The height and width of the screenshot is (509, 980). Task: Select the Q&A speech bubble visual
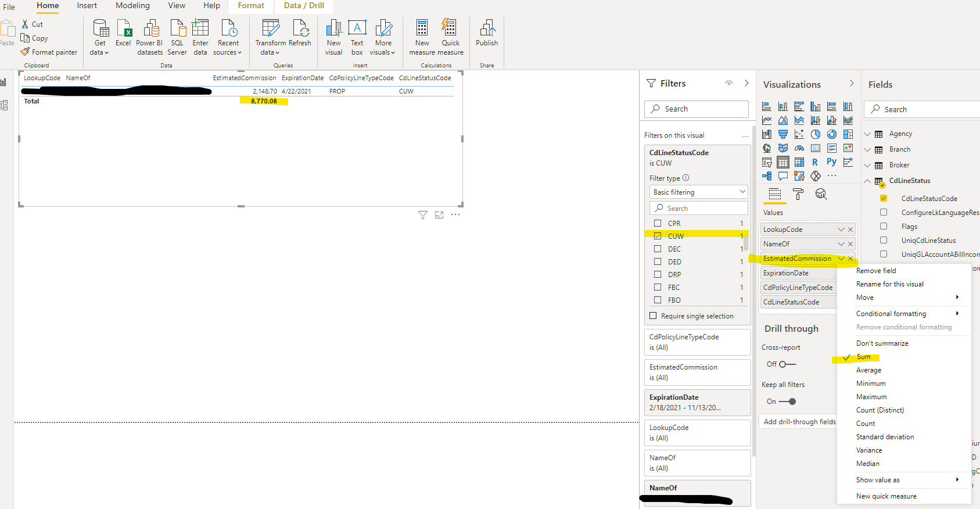click(783, 176)
